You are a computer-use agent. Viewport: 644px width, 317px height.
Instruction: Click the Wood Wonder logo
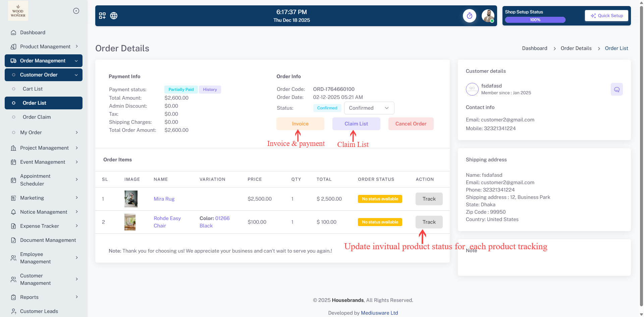pyautogui.click(x=18, y=11)
